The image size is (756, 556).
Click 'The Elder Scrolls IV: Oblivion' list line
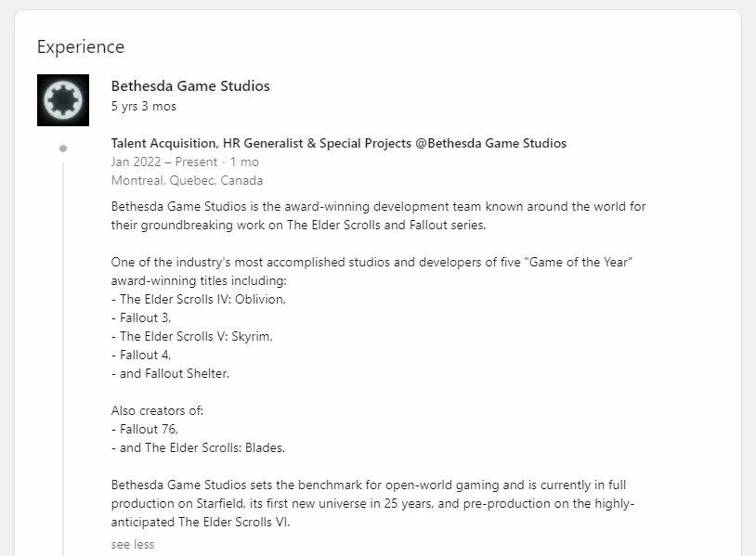click(x=199, y=299)
